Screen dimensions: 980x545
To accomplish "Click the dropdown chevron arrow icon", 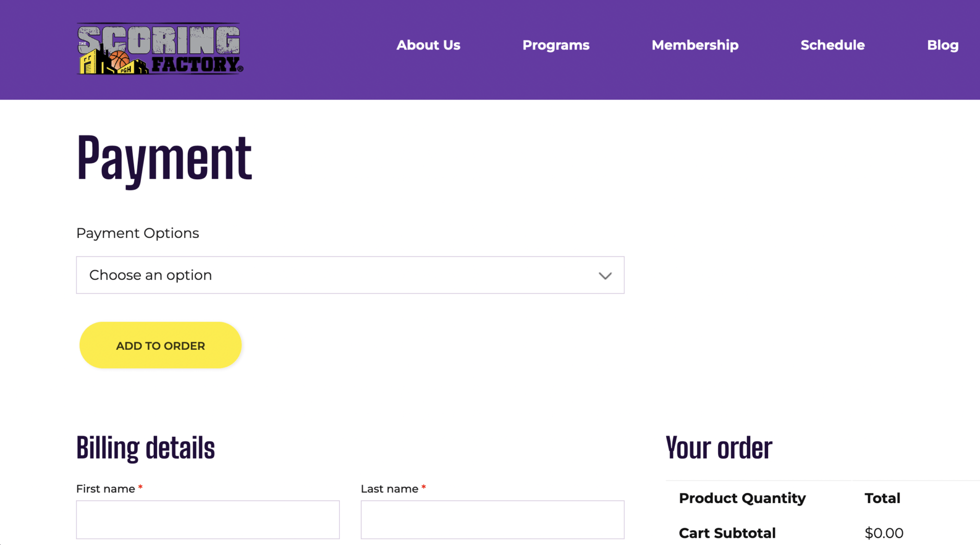I will point(605,276).
